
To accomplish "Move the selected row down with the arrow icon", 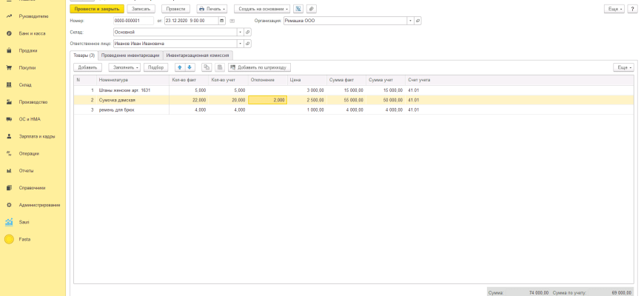I will (x=189, y=67).
